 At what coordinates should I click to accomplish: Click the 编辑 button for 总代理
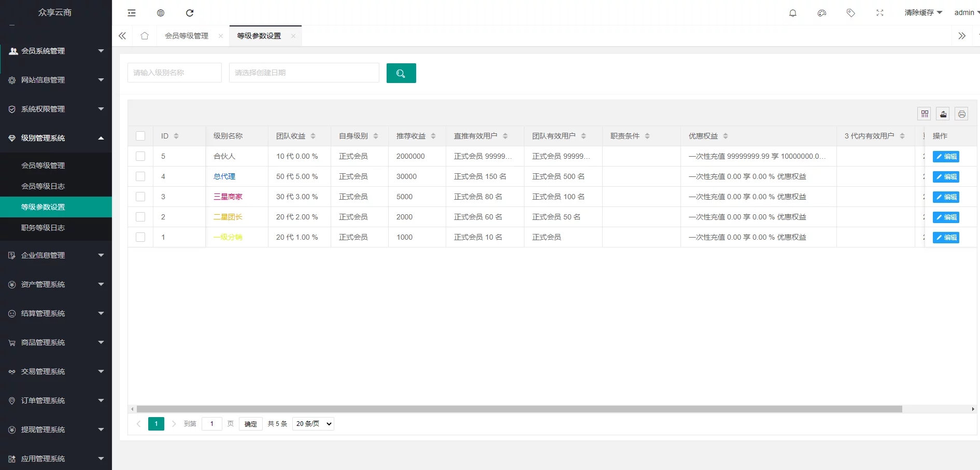click(x=946, y=177)
